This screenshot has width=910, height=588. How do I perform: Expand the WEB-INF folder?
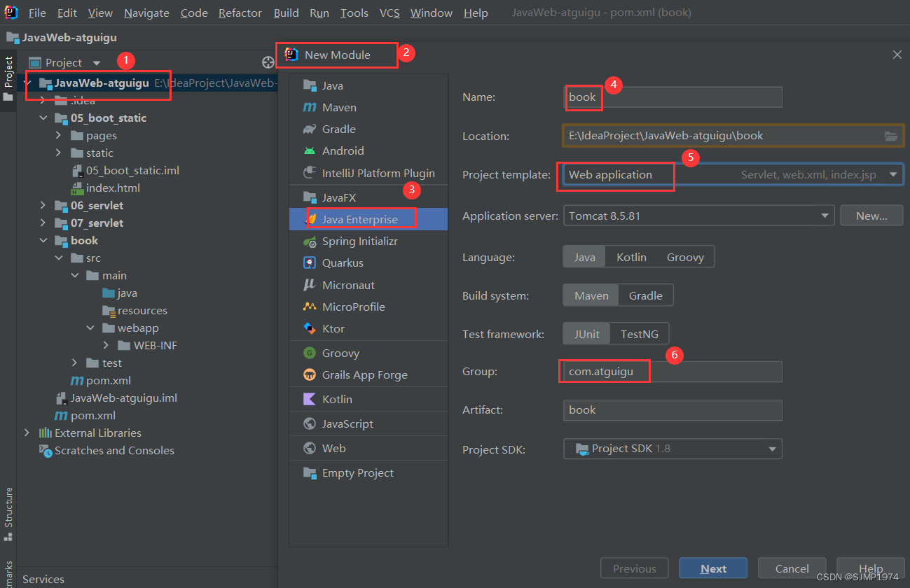click(x=106, y=345)
